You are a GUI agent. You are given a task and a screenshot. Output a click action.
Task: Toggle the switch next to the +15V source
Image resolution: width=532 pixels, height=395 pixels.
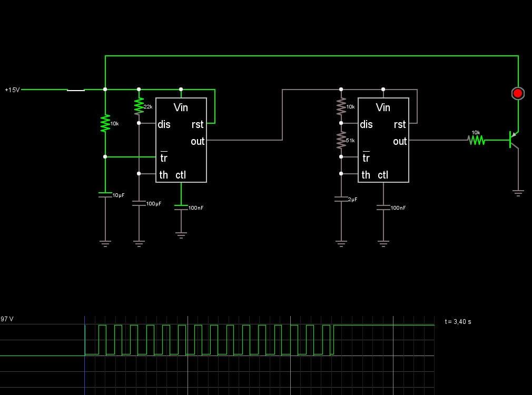76,90
